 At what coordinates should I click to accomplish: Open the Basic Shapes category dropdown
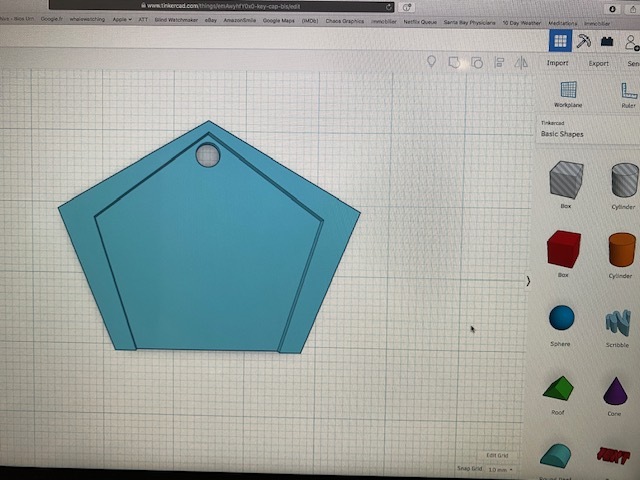(x=588, y=129)
